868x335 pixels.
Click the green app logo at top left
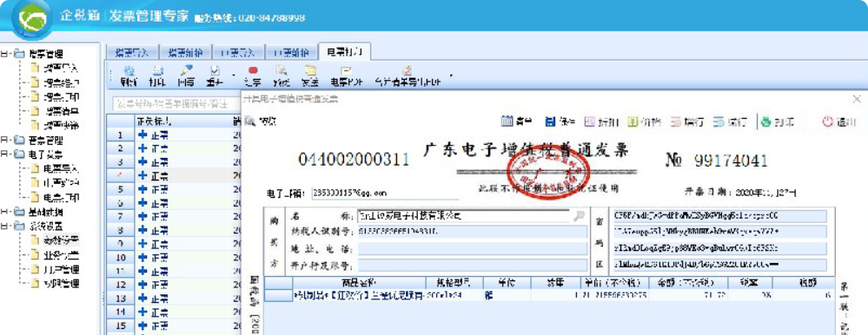click(33, 19)
